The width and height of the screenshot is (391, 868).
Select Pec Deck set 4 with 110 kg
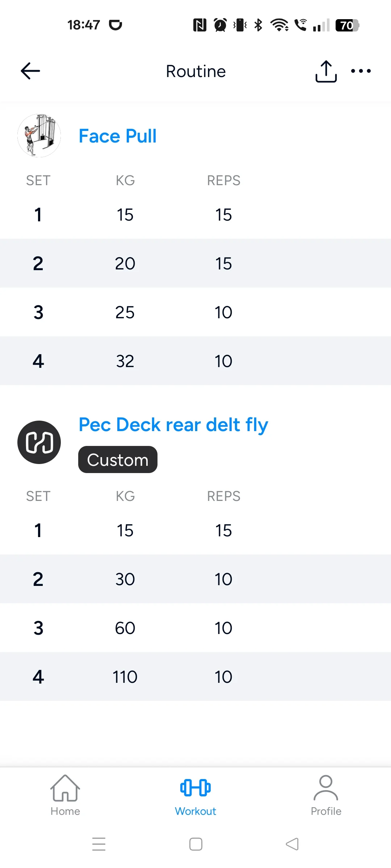tap(195, 677)
